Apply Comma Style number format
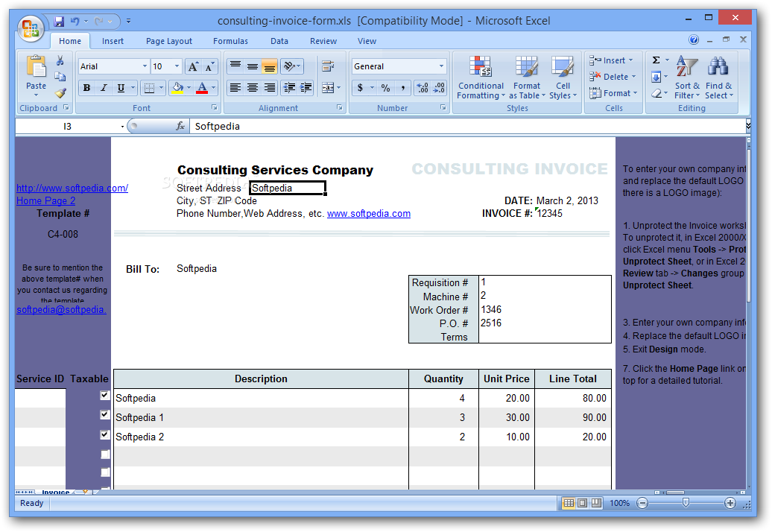Viewport: 772px width, 532px height. tap(402, 88)
